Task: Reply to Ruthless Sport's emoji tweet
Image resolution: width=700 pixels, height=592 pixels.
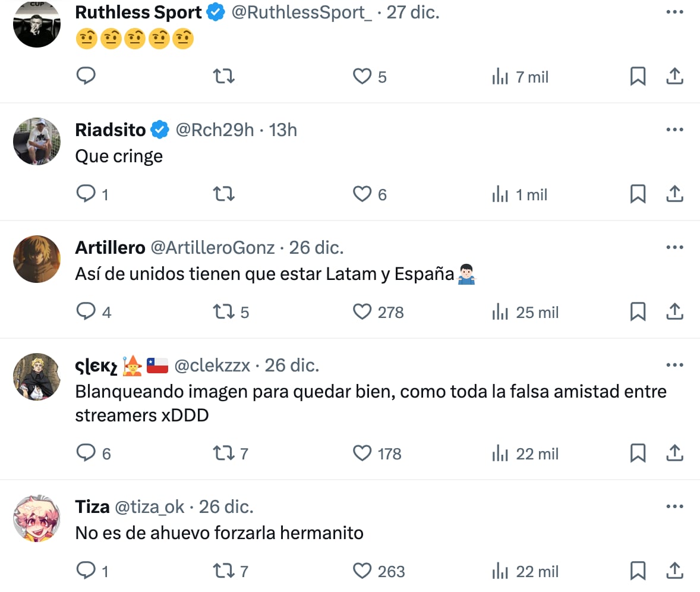Action: coord(86,76)
